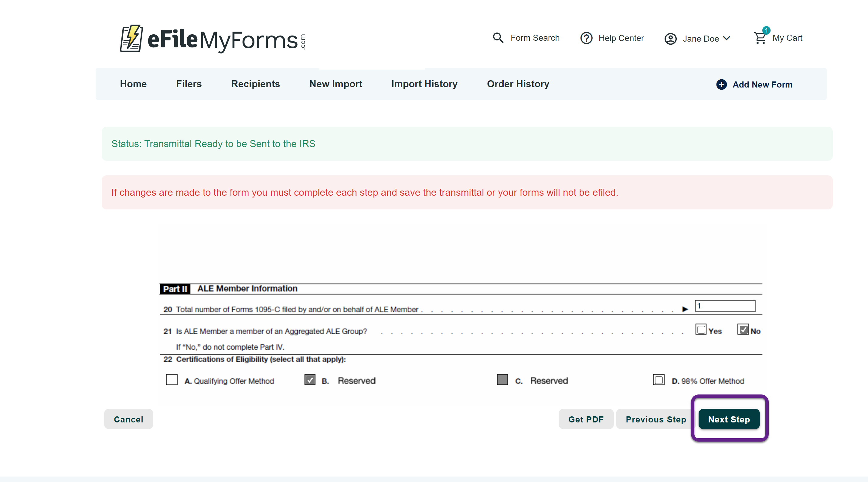868x482 pixels.
Task: Go to the Import History tab
Action: pos(424,84)
